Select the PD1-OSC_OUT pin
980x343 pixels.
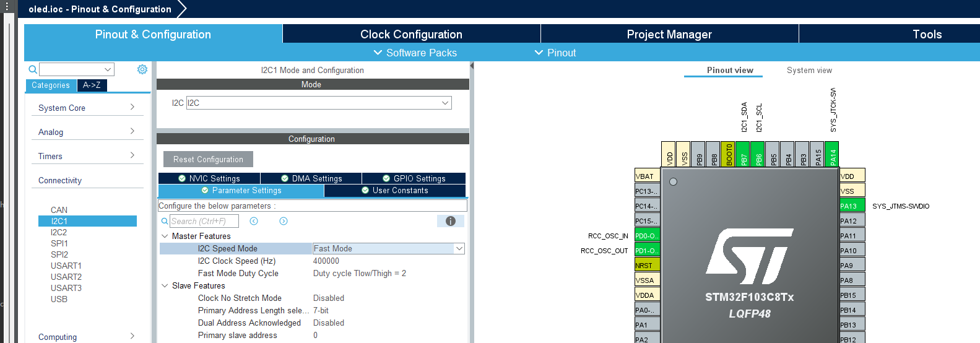click(x=647, y=250)
